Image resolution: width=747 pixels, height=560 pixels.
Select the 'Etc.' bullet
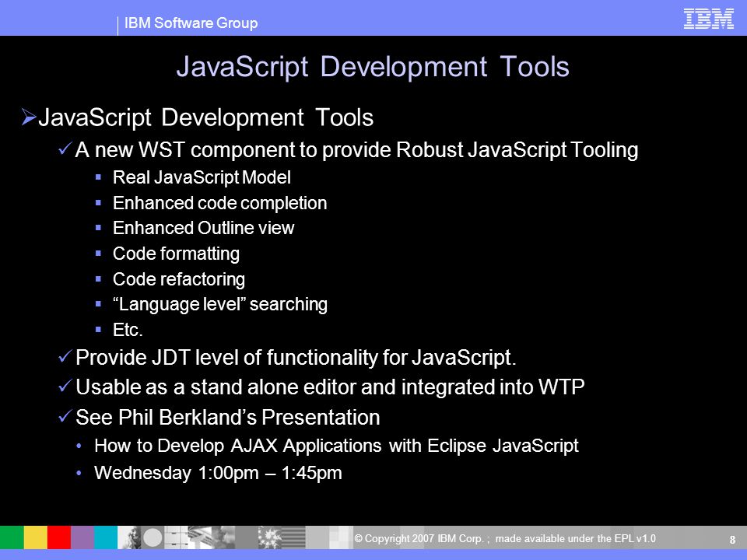pos(128,330)
